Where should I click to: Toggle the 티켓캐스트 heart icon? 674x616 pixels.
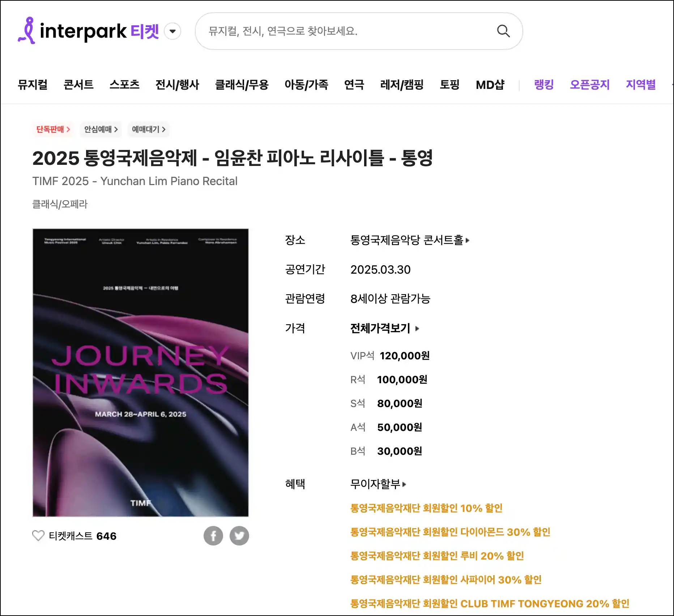coord(38,536)
